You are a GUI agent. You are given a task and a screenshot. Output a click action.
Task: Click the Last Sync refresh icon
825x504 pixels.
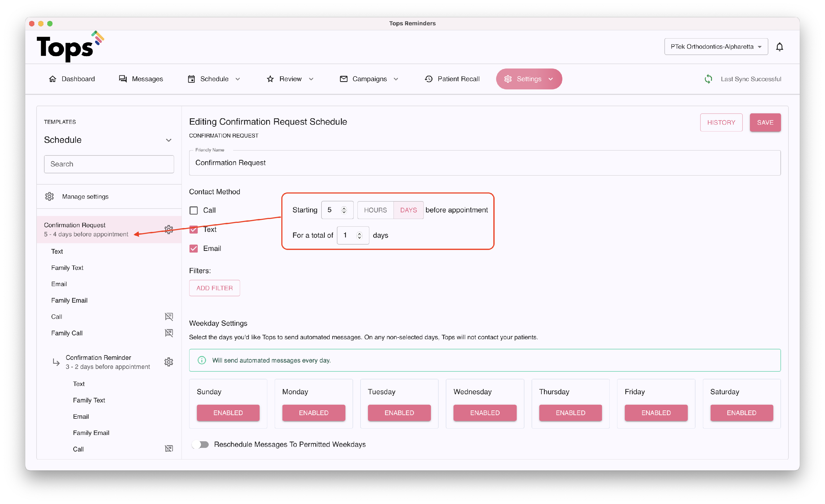click(708, 79)
